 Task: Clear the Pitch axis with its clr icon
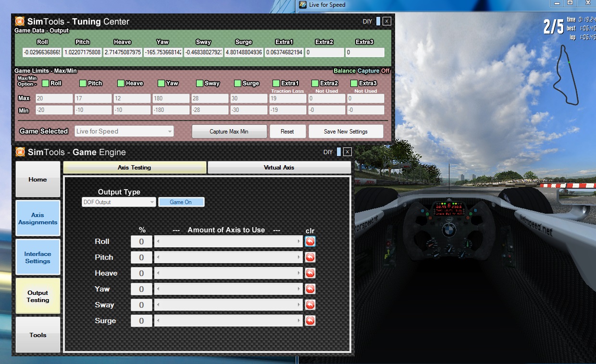(310, 257)
